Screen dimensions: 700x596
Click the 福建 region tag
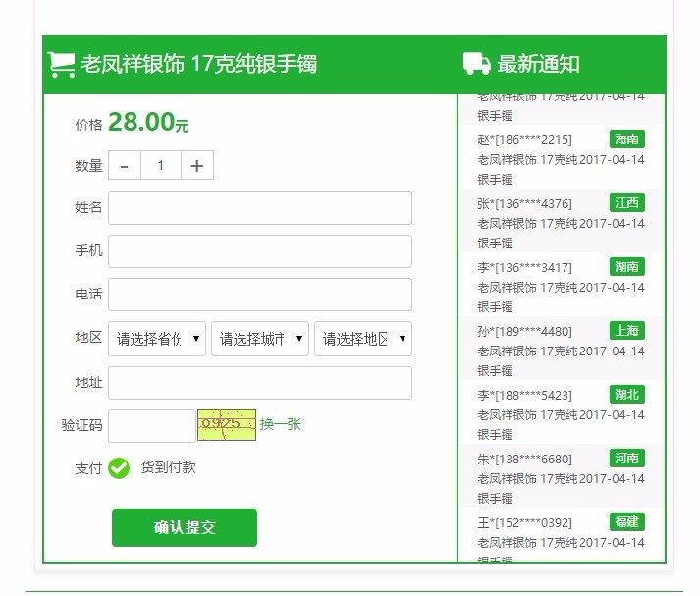pyautogui.click(x=627, y=522)
